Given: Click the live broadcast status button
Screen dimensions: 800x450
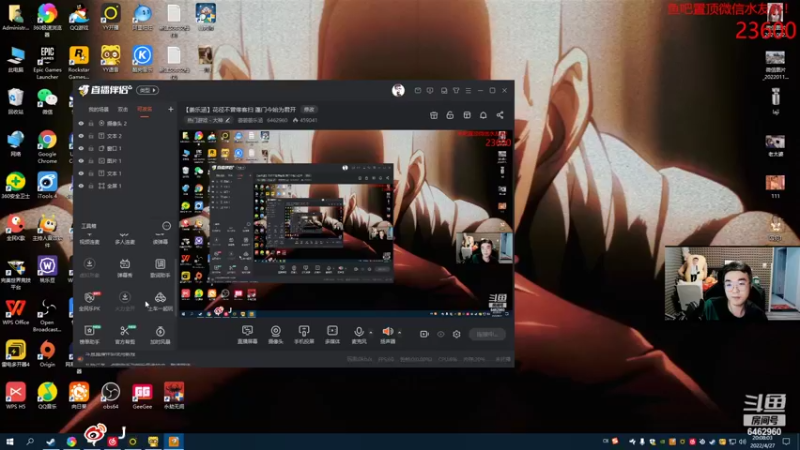Looking at the screenshot, I should click(x=487, y=334).
